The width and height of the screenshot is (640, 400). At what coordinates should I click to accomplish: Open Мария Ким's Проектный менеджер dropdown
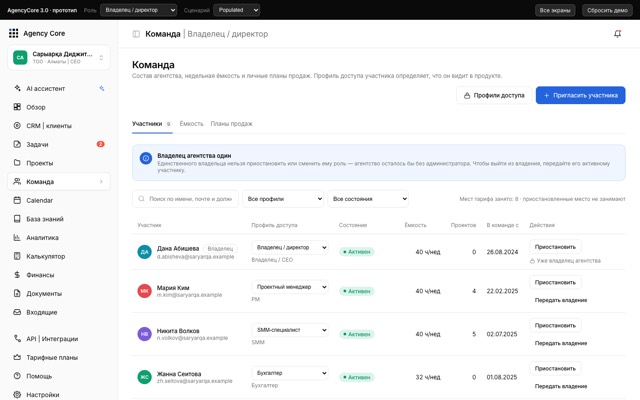[290, 287]
